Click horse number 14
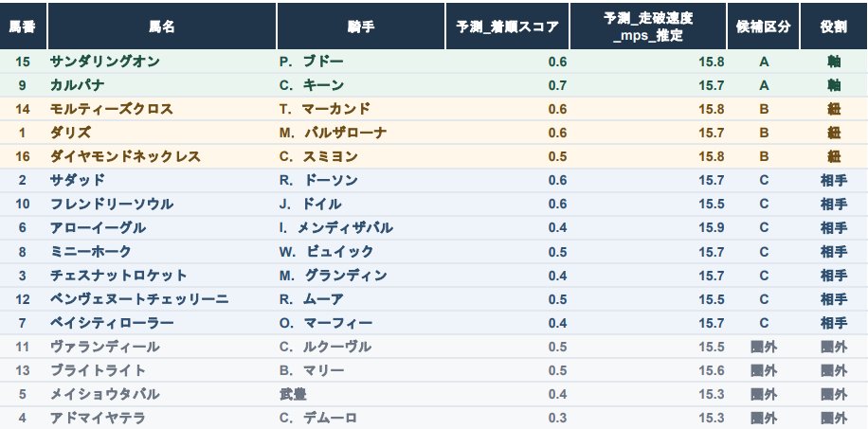This screenshot has height=429, width=868. (23, 109)
